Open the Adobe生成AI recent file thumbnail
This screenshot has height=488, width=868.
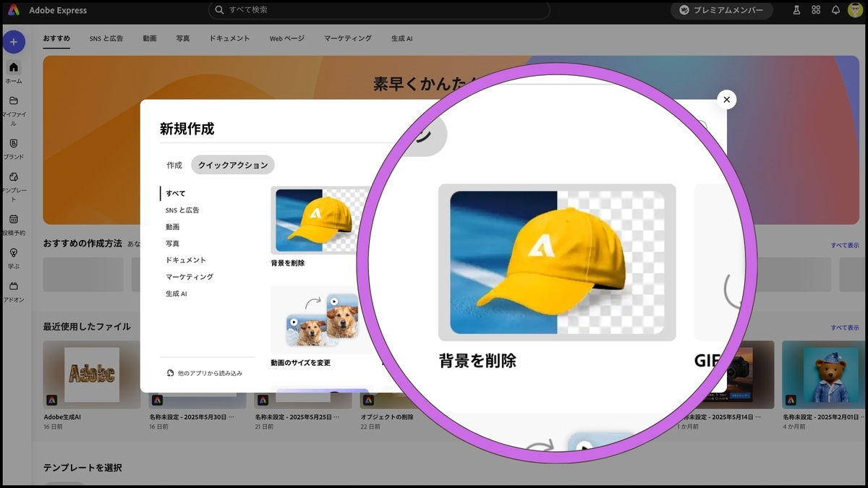tap(91, 374)
